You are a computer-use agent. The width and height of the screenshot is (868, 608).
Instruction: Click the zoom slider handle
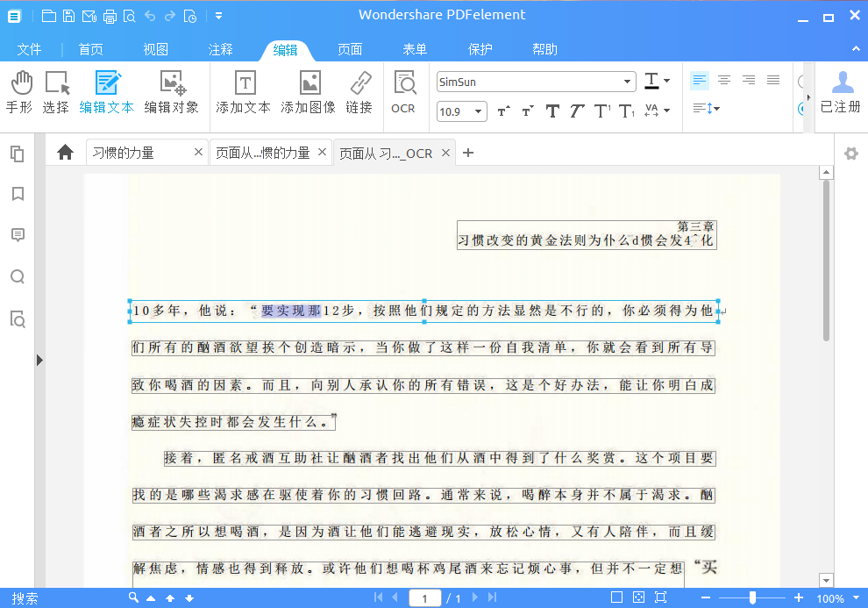click(752, 597)
